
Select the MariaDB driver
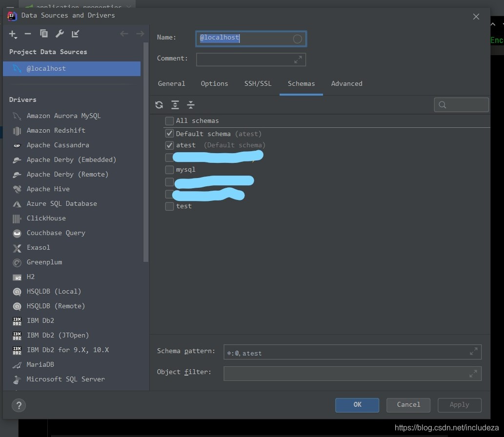pos(40,364)
